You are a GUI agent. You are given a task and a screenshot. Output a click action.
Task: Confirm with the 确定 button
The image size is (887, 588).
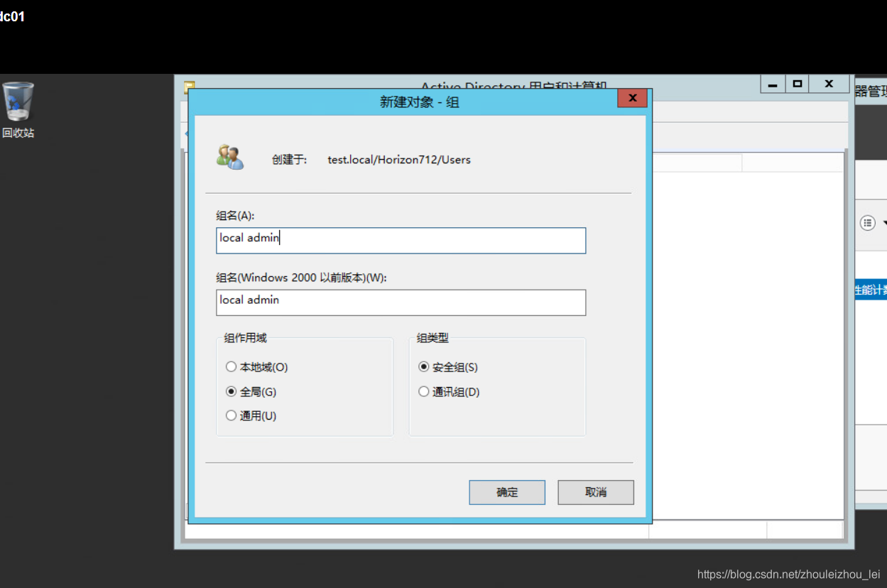(507, 492)
